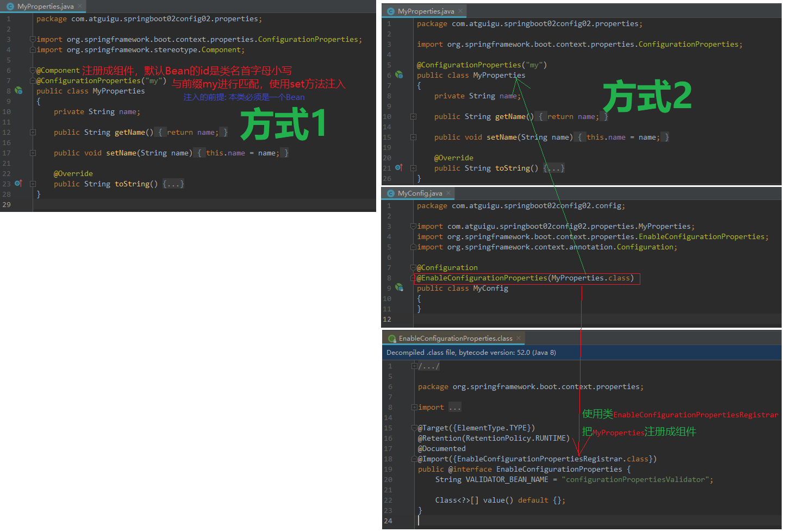Click the folded {...} body of toString() in the 方式2 editor
The image size is (786, 532).
(x=554, y=168)
